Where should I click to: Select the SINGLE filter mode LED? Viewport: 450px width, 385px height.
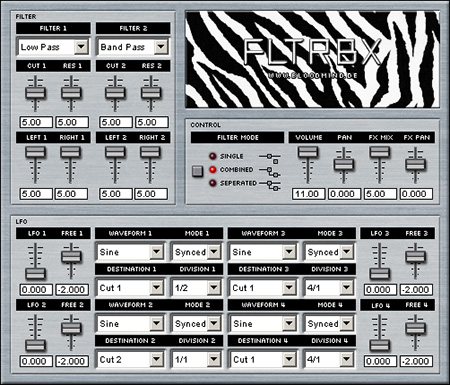tap(213, 156)
